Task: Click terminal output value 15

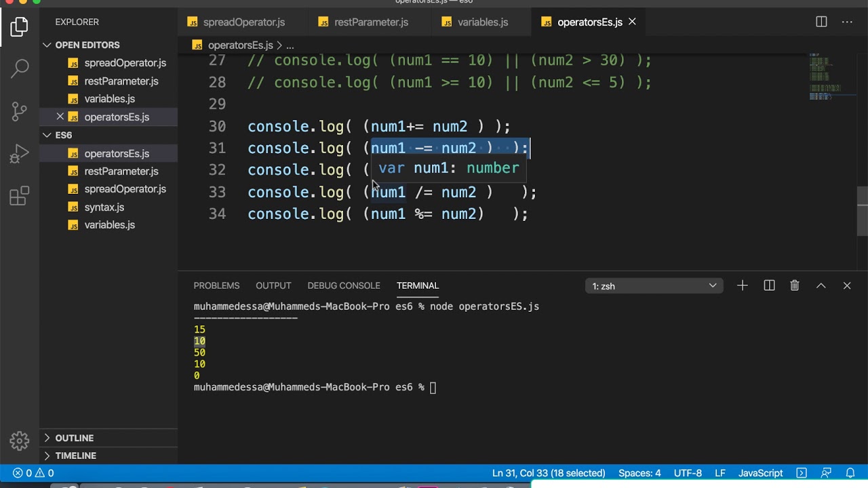Action: click(199, 329)
